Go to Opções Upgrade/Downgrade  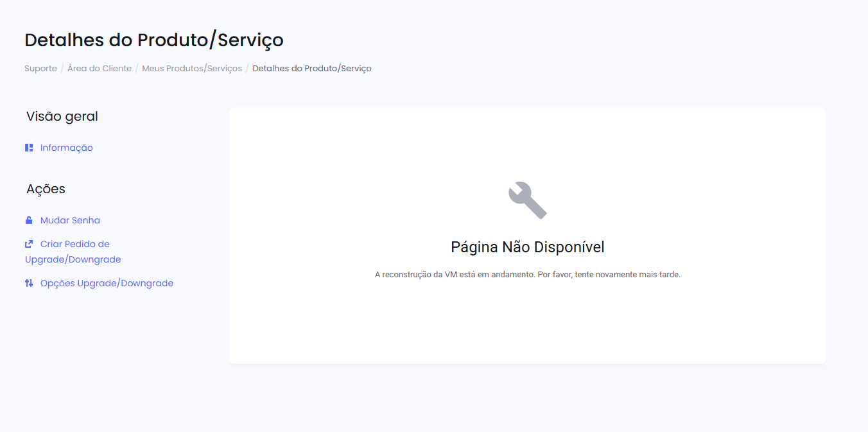coord(107,283)
